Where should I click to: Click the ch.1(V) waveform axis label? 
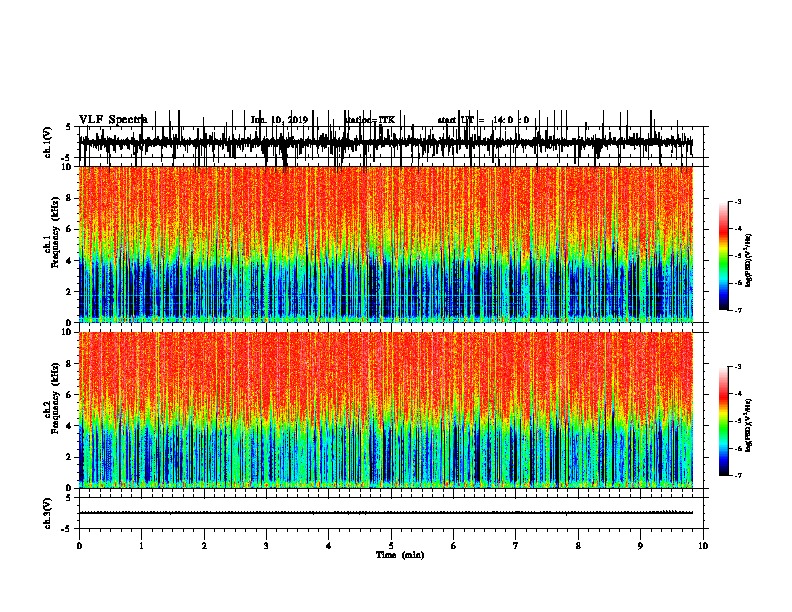point(48,142)
